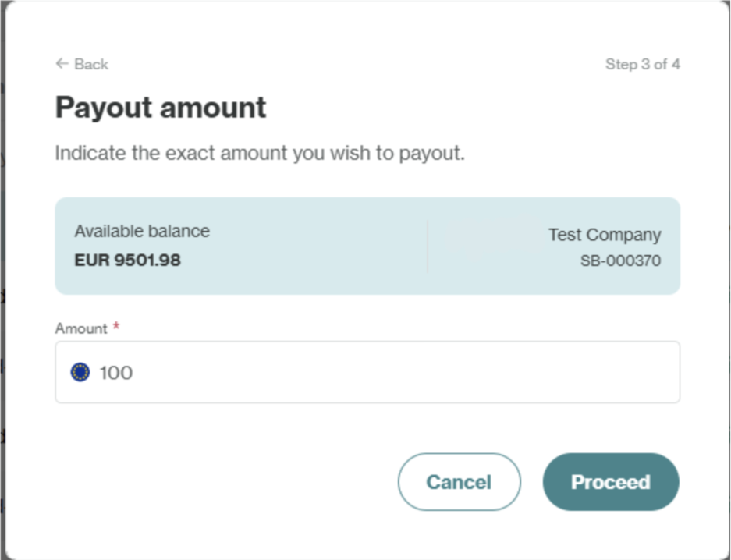The width and height of the screenshot is (731, 560).
Task: Click the divider in the balance card
Action: (428, 246)
